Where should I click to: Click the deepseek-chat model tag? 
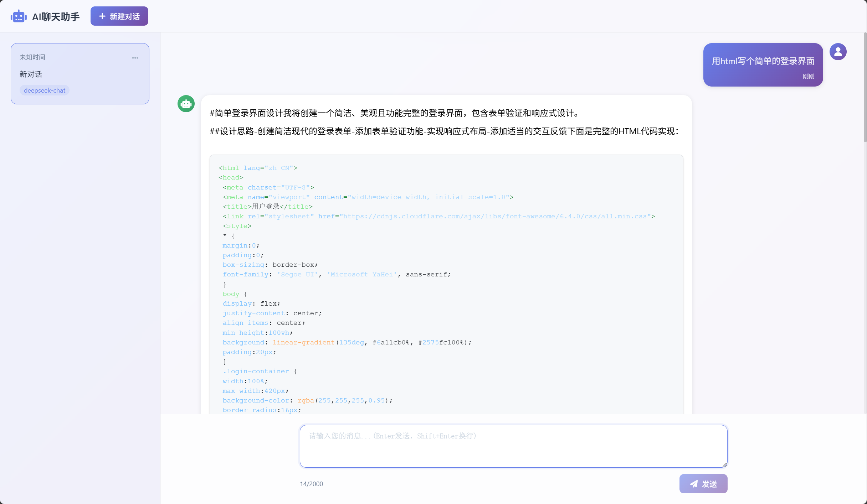click(x=45, y=90)
